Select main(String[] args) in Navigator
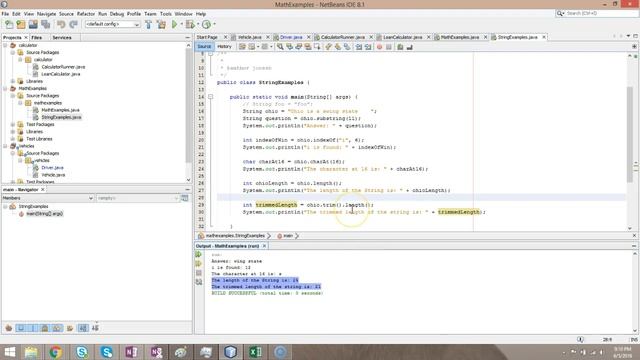Viewport: 640px width, 360px height. point(44,214)
